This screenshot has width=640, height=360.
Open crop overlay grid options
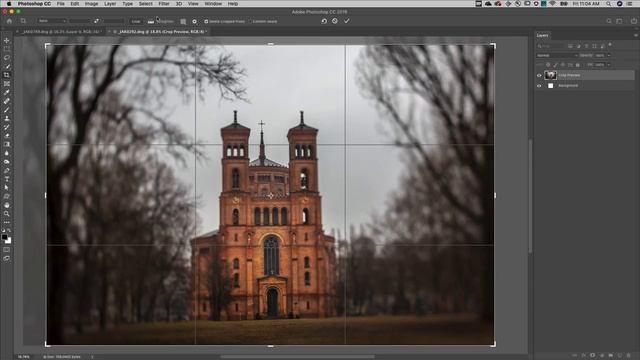pyautogui.click(x=183, y=21)
